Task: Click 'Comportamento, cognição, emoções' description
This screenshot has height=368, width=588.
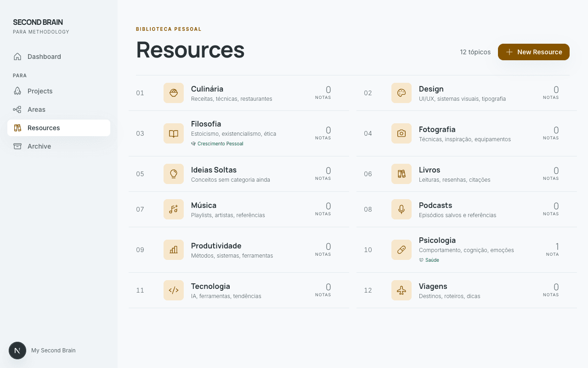Action: [467, 250]
